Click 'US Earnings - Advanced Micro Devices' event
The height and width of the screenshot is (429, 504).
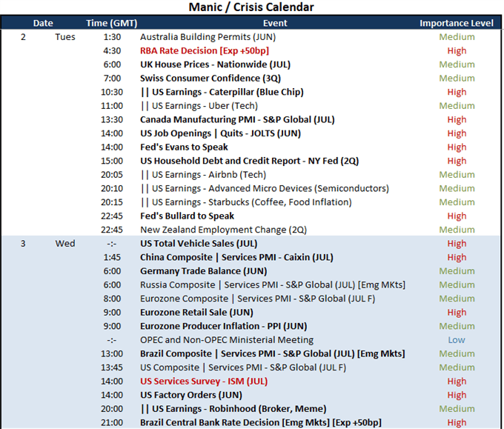265,189
